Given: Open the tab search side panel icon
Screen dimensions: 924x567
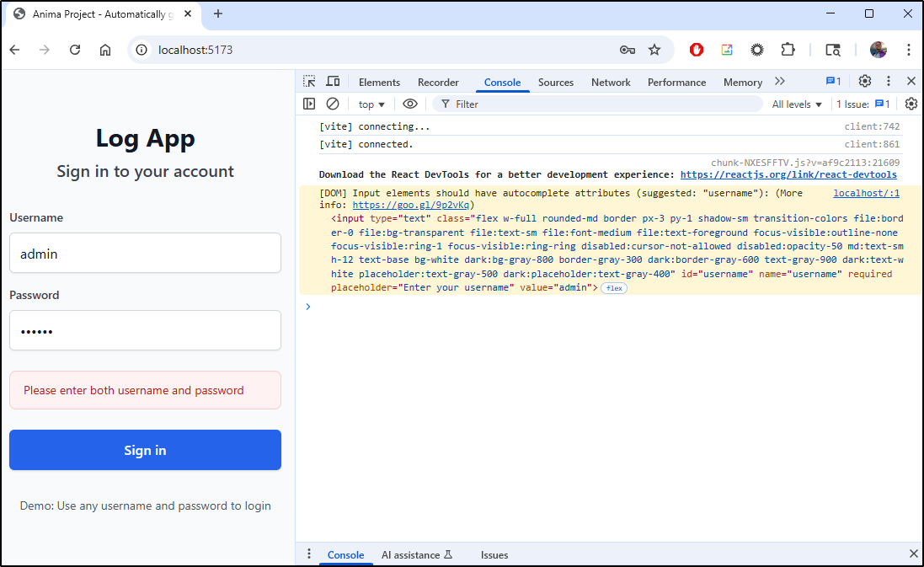Looking at the screenshot, I should pos(833,50).
